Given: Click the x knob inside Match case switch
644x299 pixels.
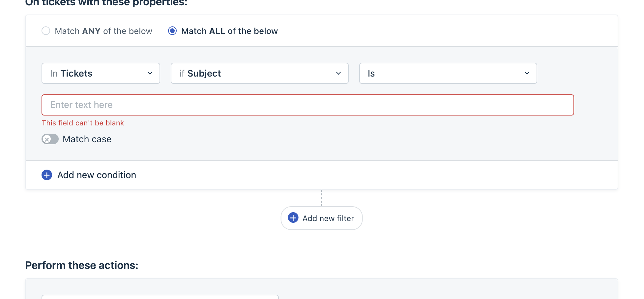Looking at the screenshot, I should 47,139.
